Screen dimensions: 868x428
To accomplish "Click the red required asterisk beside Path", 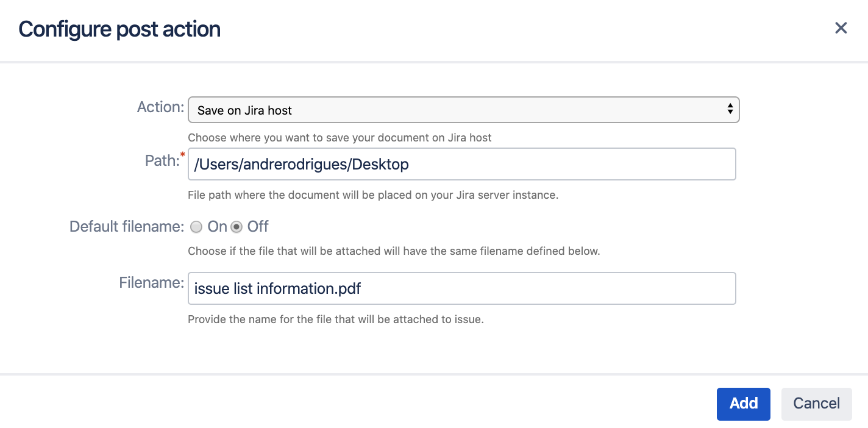I will (x=182, y=155).
